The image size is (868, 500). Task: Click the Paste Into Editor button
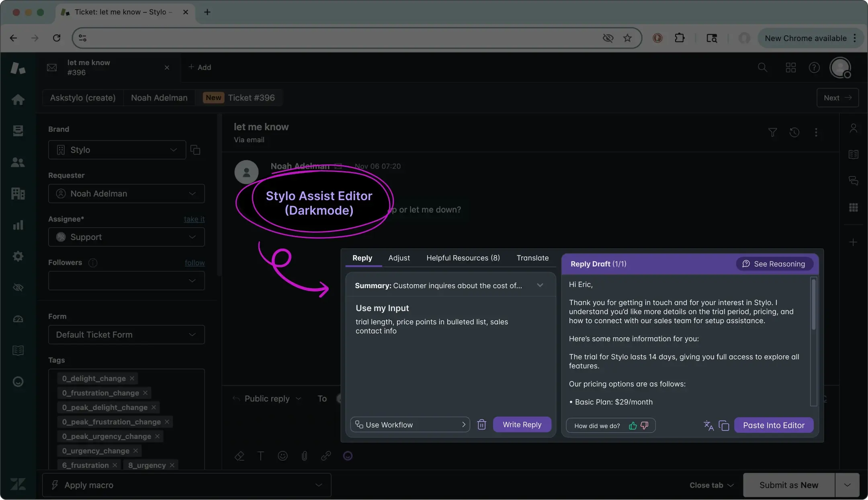[x=774, y=425]
